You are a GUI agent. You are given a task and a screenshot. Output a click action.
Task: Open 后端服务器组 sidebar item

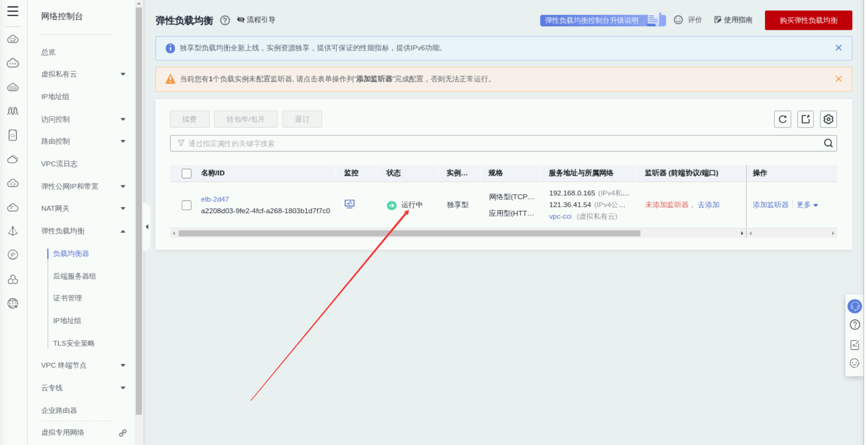pos(75,276)
